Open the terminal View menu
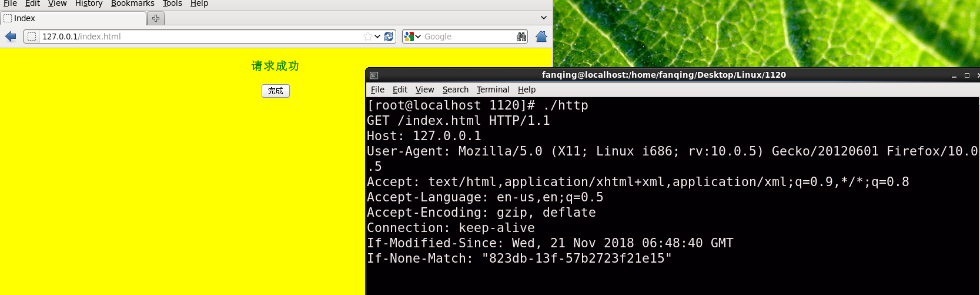The height and width of the screenshot is (295, 980). [424, 90]
